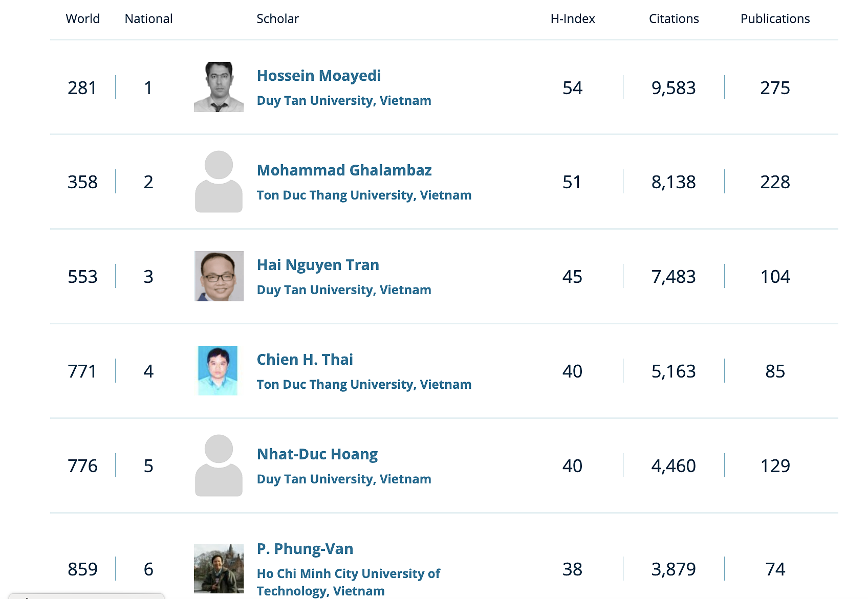The height and width of the screenshot is (599, 868).
Task: Open Duy Tan University link under Nhat-Duc Hoang
Action: click(343, 479)
